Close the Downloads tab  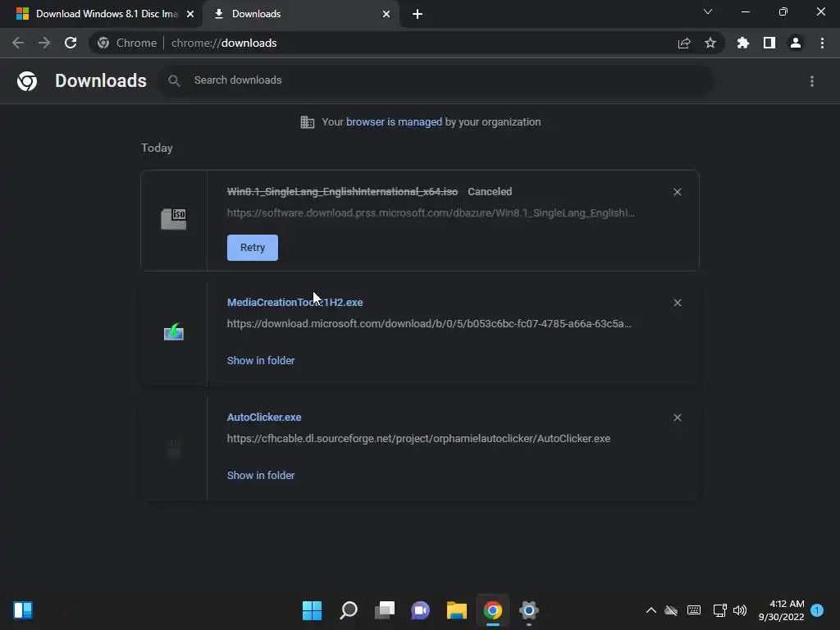coord(386,14)
